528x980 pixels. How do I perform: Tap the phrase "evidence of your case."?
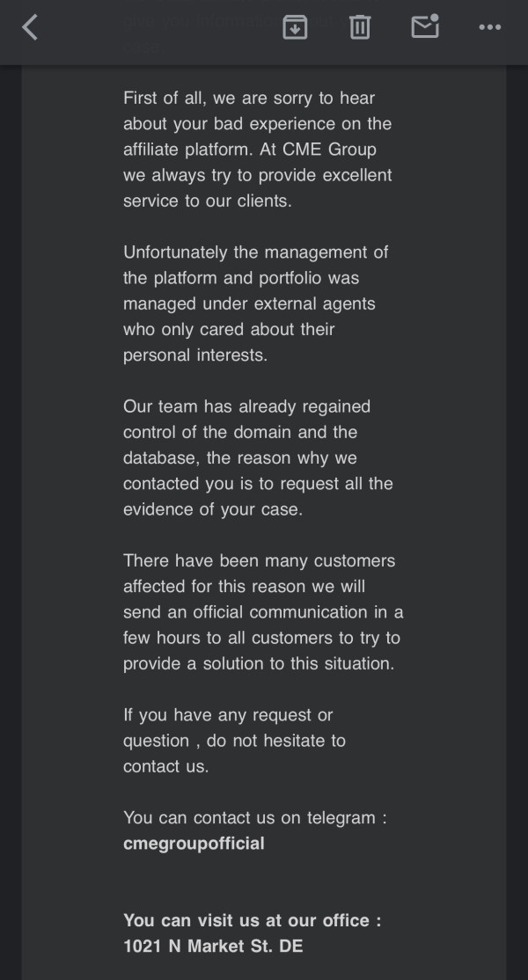click(x=213, y=509)
